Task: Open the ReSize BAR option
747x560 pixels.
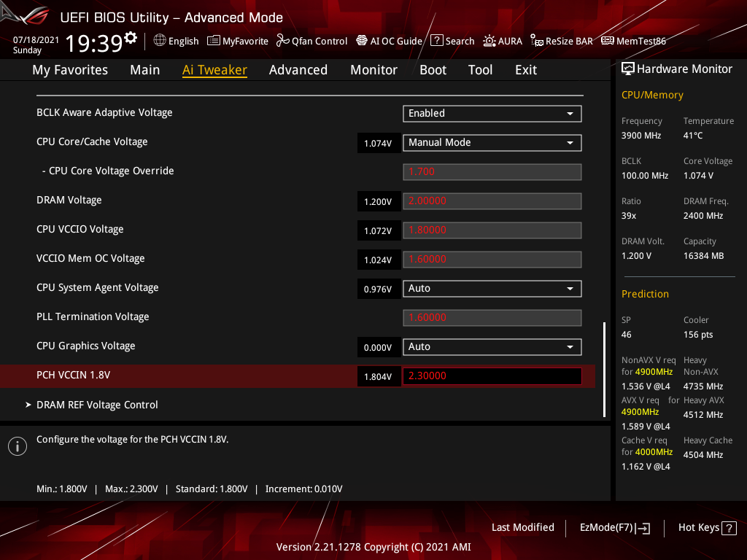Action: click(561, 41)
